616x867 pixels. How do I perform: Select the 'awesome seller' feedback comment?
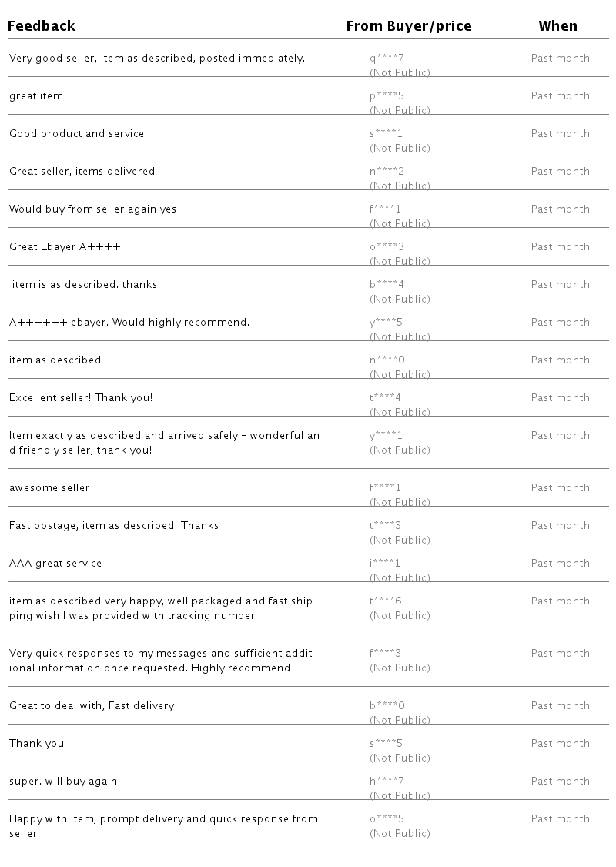click(49, 487)
